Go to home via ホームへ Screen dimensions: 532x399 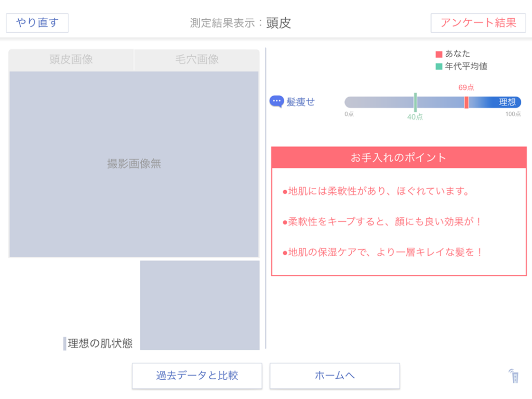tap(335, 376)
